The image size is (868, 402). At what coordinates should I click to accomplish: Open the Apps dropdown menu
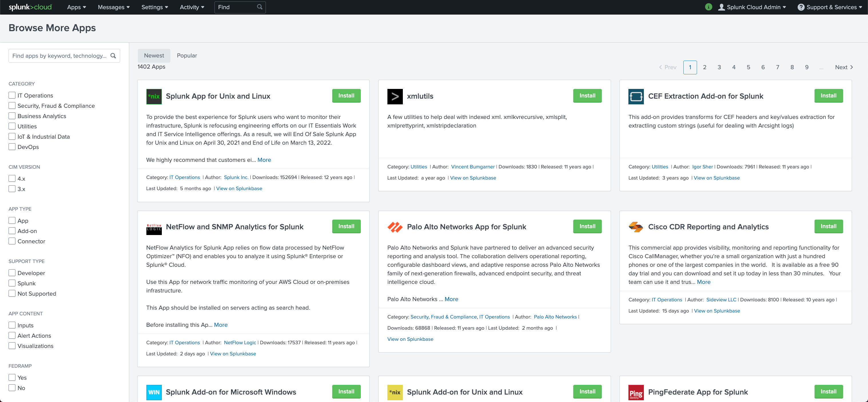77,7
